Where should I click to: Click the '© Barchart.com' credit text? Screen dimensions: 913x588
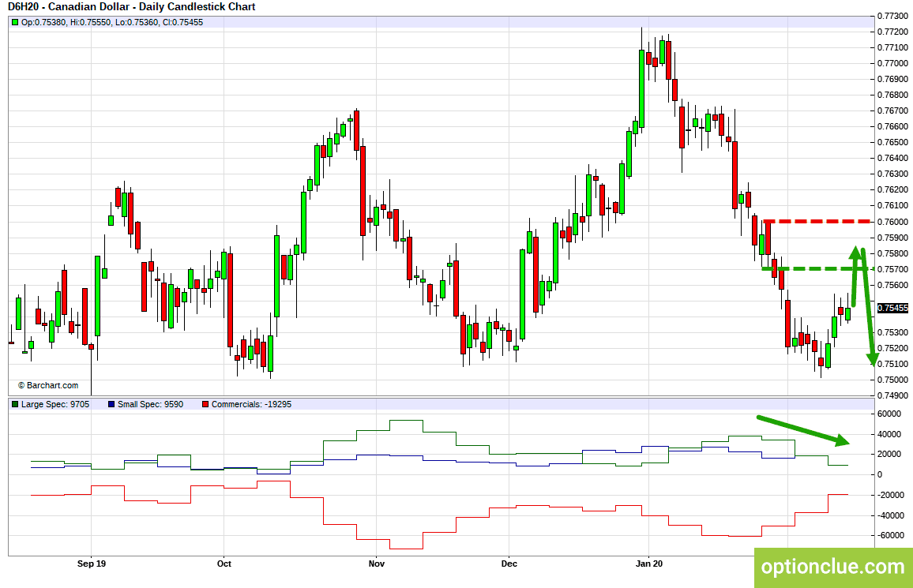47,385
